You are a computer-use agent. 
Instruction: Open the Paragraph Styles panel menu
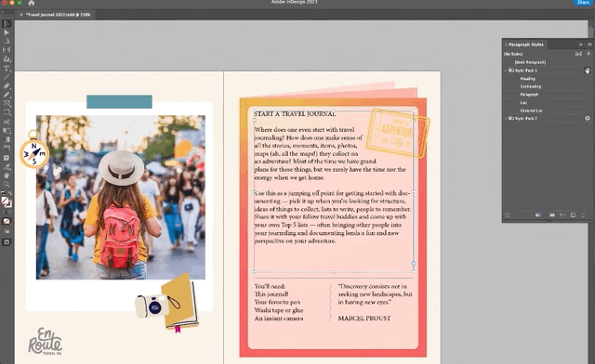[589, 45]
